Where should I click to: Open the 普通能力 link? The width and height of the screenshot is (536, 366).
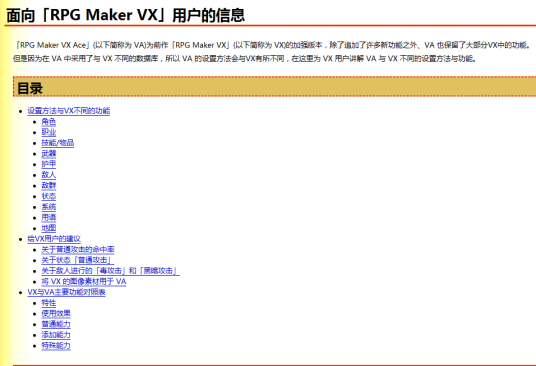click(x=56, y=324)
